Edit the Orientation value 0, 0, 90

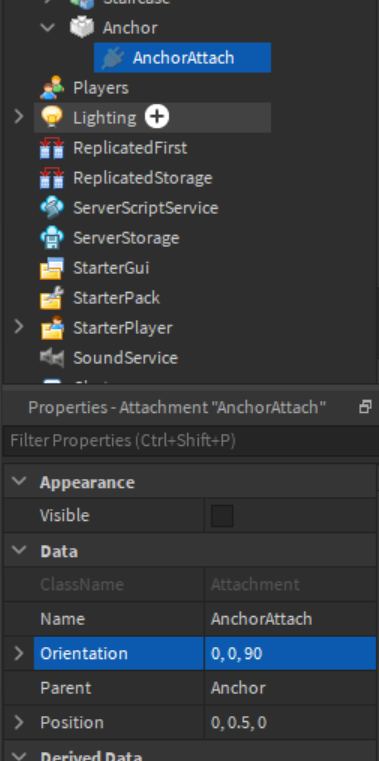290,653
